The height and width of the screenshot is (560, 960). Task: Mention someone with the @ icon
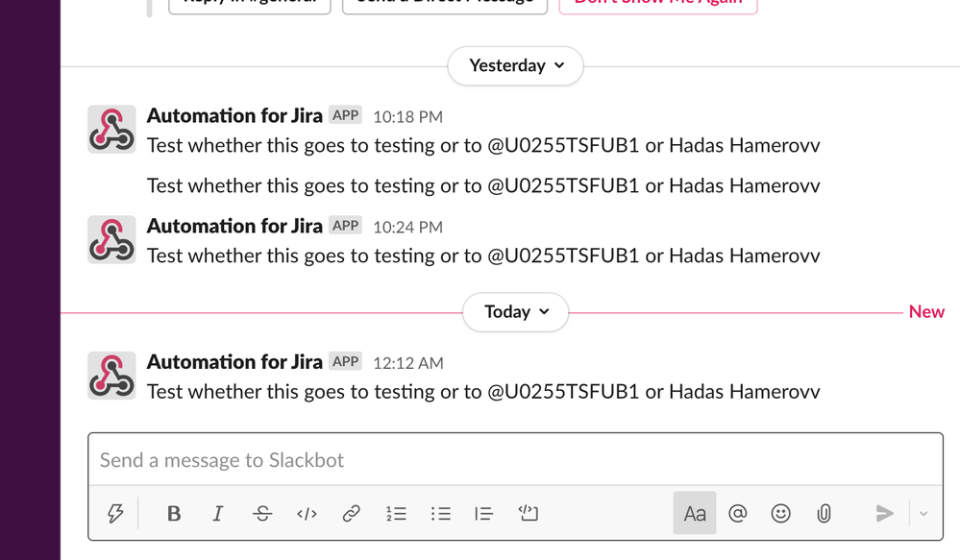click(x=737, y=513)
